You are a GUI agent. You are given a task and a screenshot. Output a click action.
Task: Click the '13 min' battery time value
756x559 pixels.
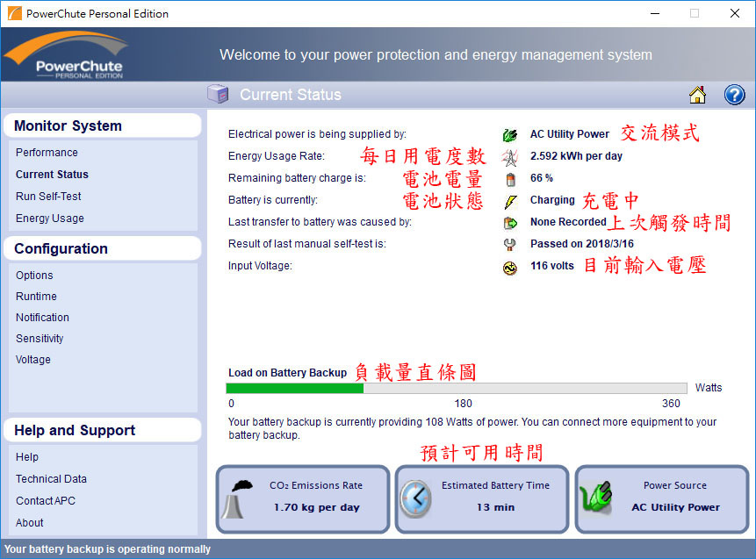[495, 507]
